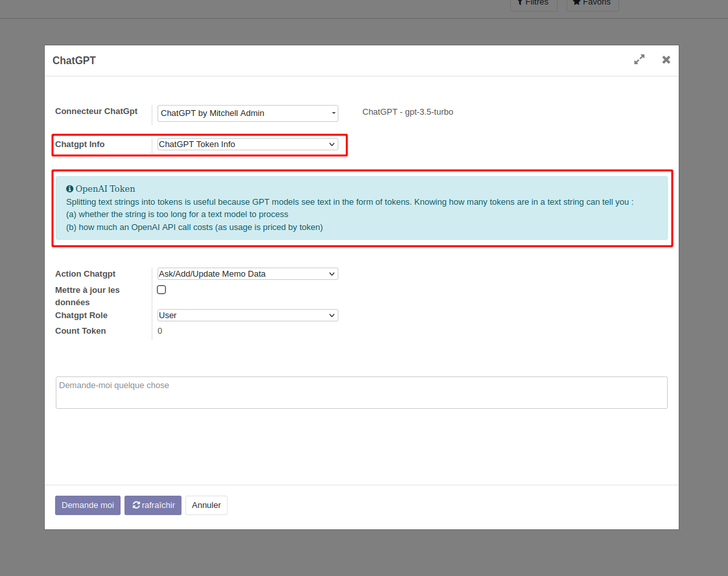Click the rafraîchir button

[x=153, y=505]
